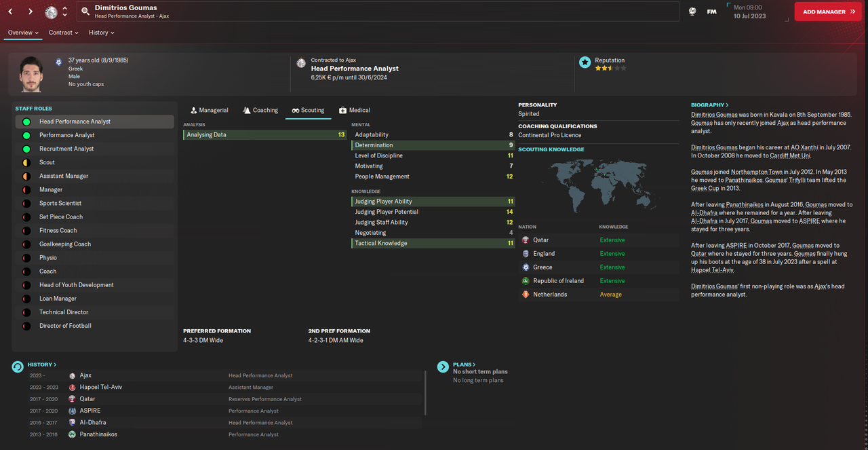Click Continental Pro Licence qualification text
868x450 pixels.
click(550, 135)
